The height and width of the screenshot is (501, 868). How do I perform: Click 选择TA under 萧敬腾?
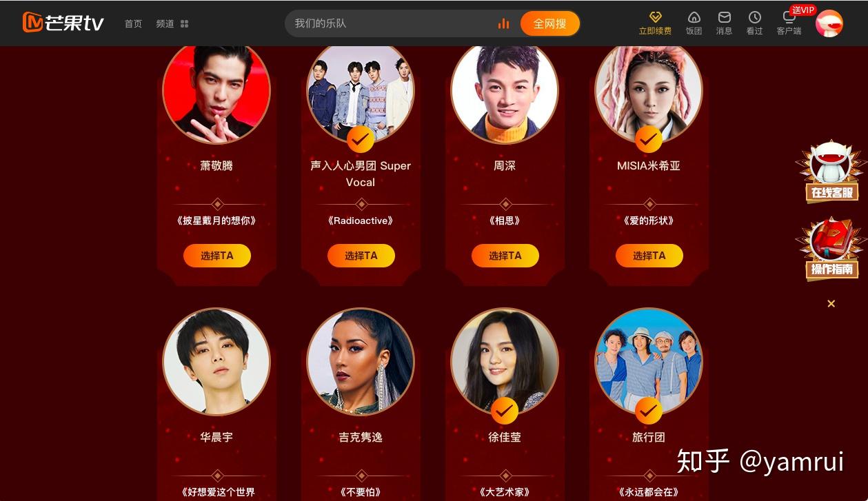[217, 256]
